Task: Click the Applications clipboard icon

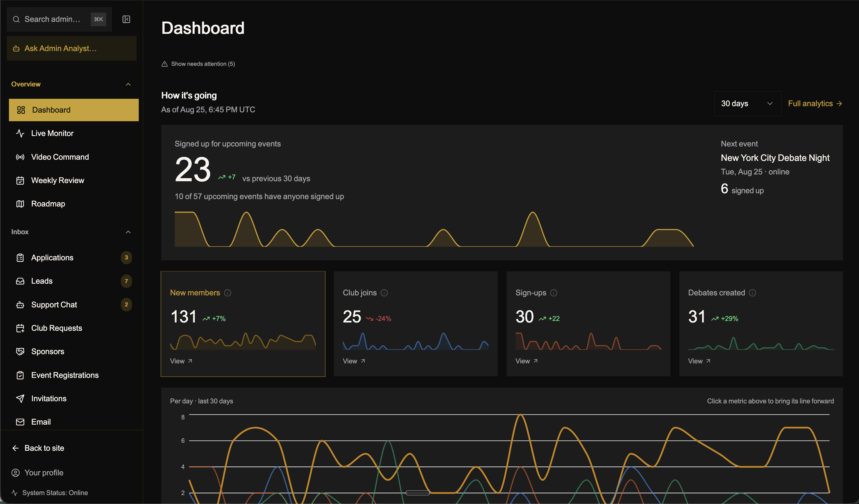Action: [x=20, y=258]
